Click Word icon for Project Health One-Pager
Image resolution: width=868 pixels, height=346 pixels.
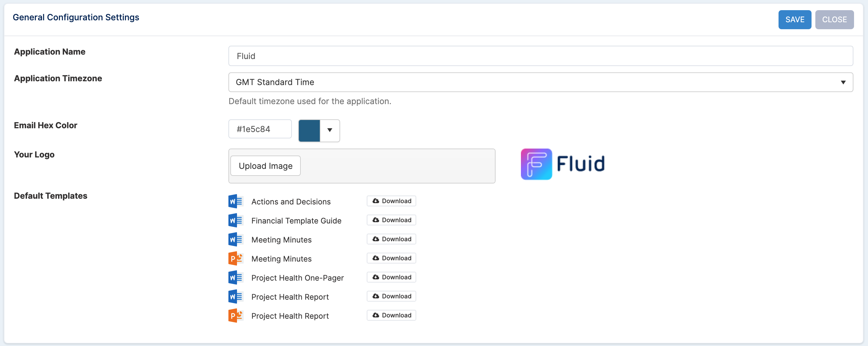pyautogui.click(x=235, y=277)
